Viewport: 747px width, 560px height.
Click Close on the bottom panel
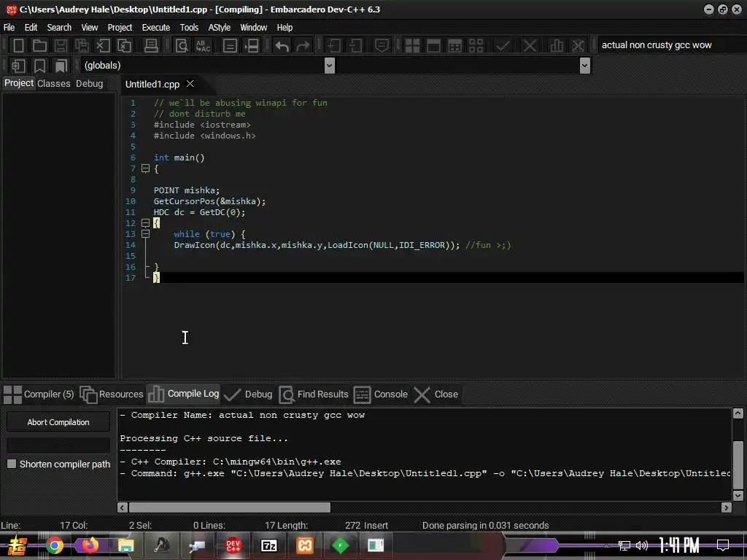click(436, 394)
